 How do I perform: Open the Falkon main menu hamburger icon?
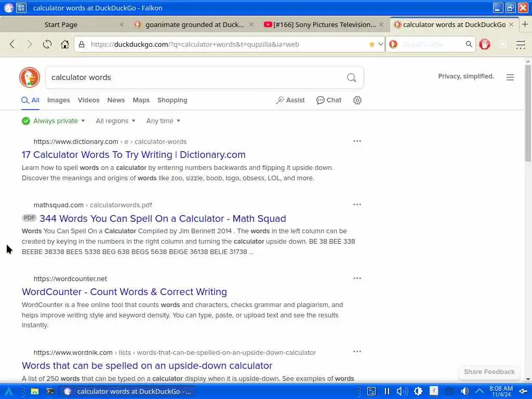point(521,45)
